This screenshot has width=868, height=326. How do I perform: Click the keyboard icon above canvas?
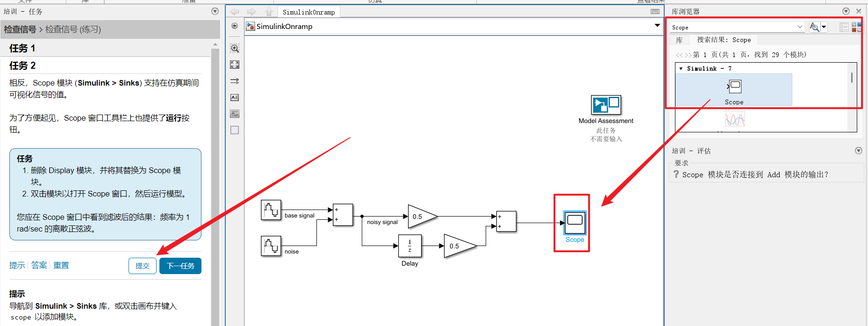tap(655, 12)
